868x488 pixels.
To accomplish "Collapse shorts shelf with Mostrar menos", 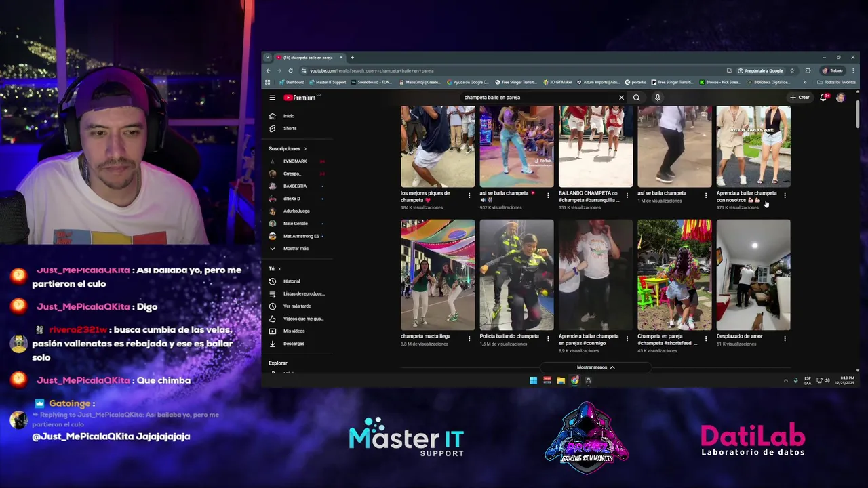I will coord(595,367).
